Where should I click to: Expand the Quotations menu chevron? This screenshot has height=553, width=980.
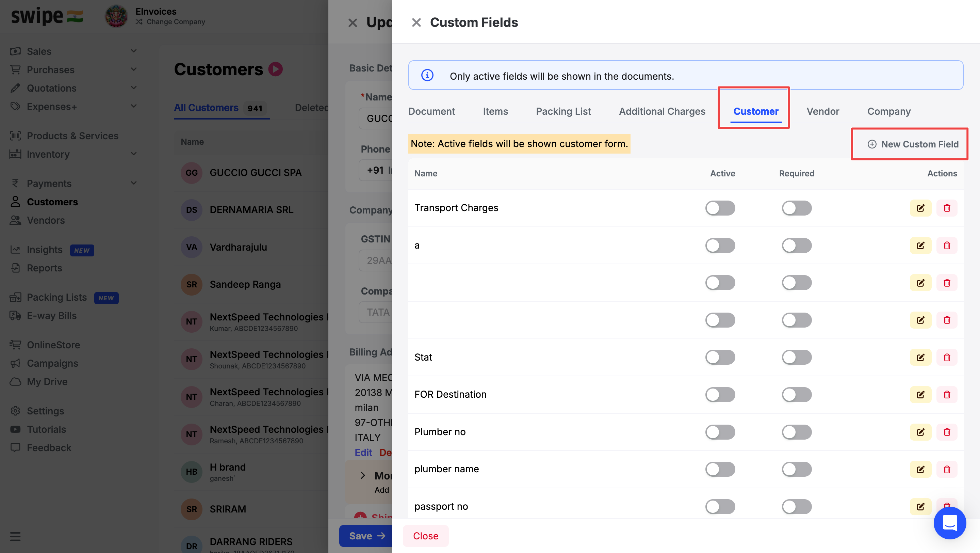(133, 88)
